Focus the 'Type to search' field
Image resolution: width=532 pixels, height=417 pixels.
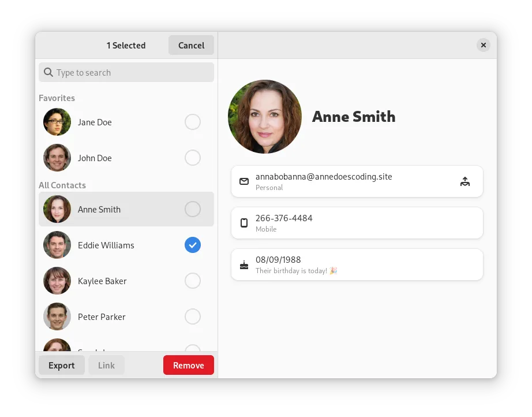tap(133, 73)
